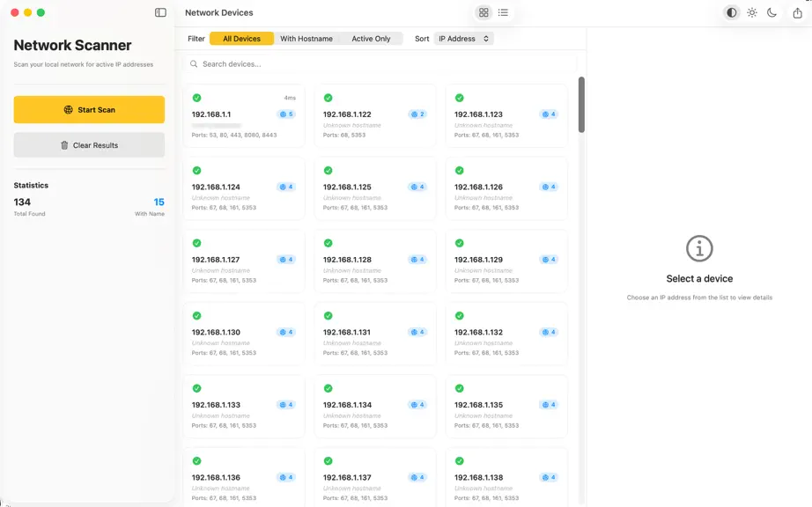812x507 pixels.
Task: Click the search magnifier icon
Action: [x=194, y=64]
